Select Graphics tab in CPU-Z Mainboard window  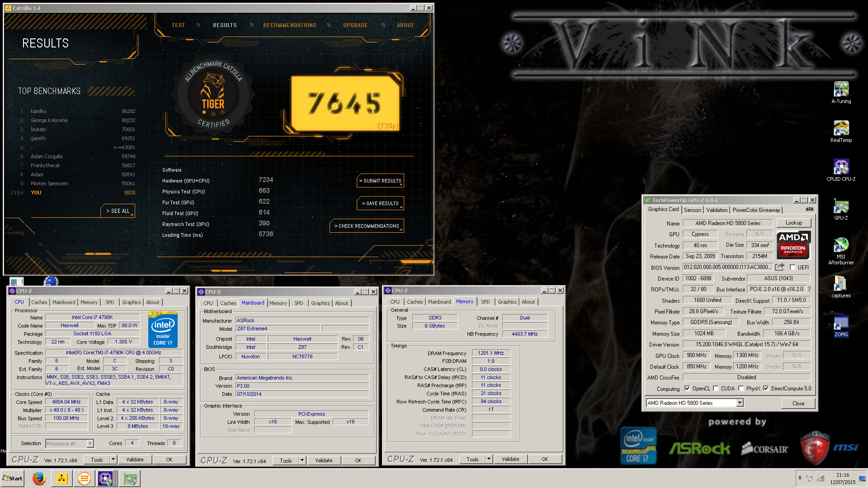(321, 303)
